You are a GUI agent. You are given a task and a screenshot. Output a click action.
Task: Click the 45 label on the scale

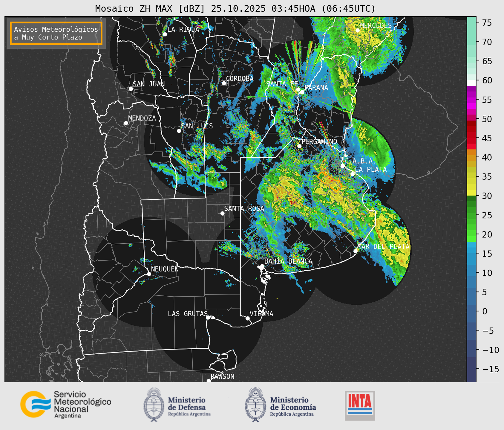[x=487, y=138]
